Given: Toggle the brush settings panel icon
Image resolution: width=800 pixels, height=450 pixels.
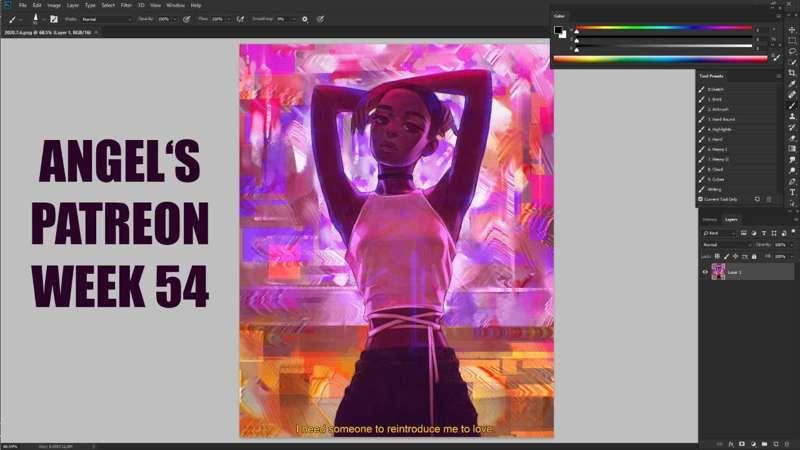Looking at the screenshot, I should (x=54, y=19).
